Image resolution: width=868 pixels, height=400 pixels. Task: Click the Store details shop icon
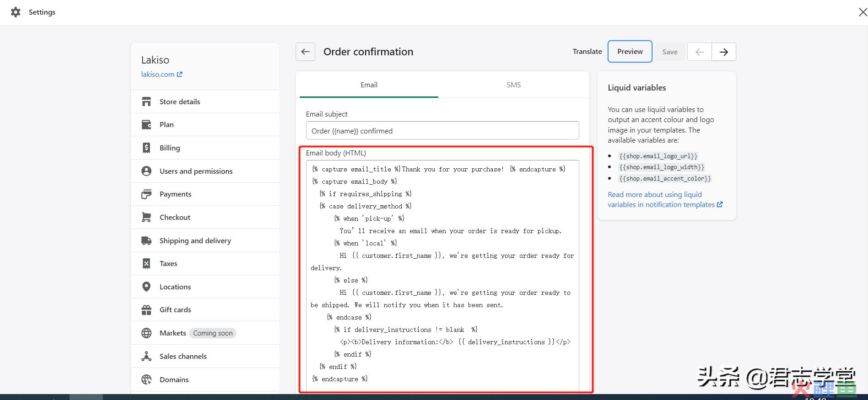(146, 101)
